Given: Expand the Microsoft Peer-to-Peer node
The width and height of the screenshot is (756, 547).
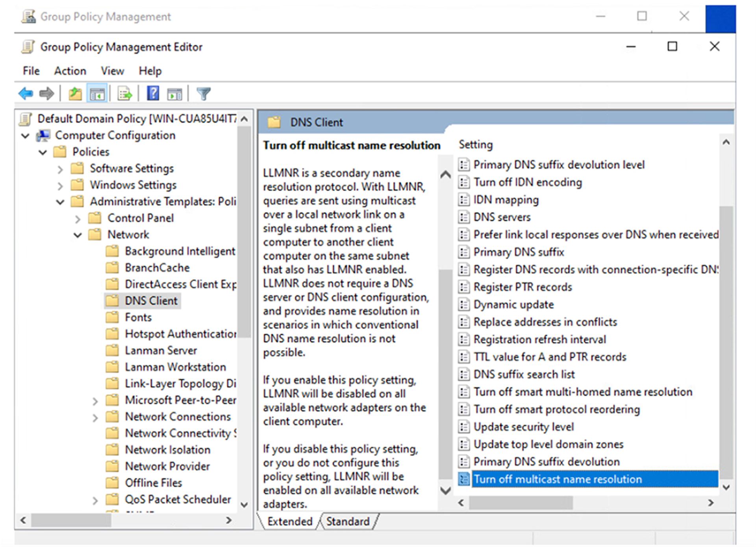Looking at the screenshot, I should coord(95,401).
